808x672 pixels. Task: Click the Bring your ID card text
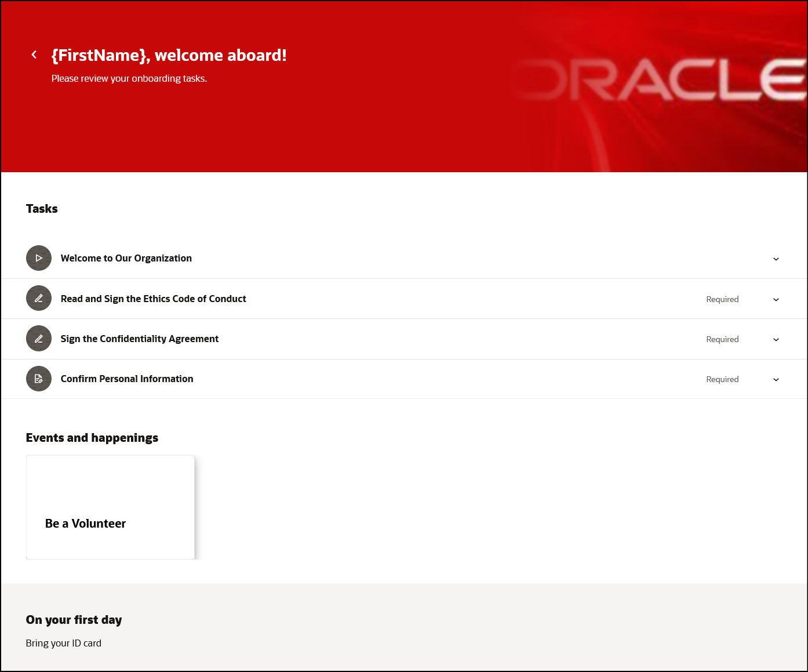pos(64,643)
